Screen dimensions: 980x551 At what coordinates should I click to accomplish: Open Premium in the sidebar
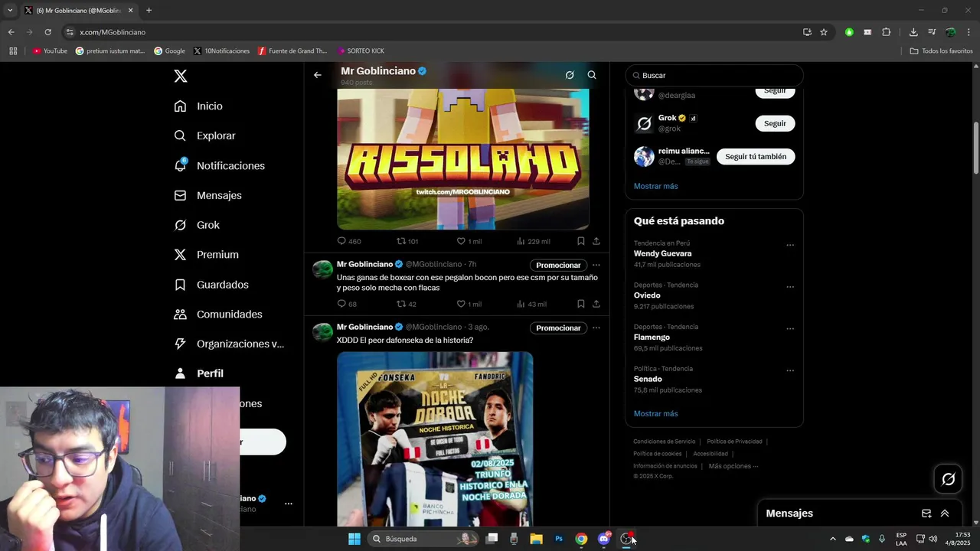206,255
